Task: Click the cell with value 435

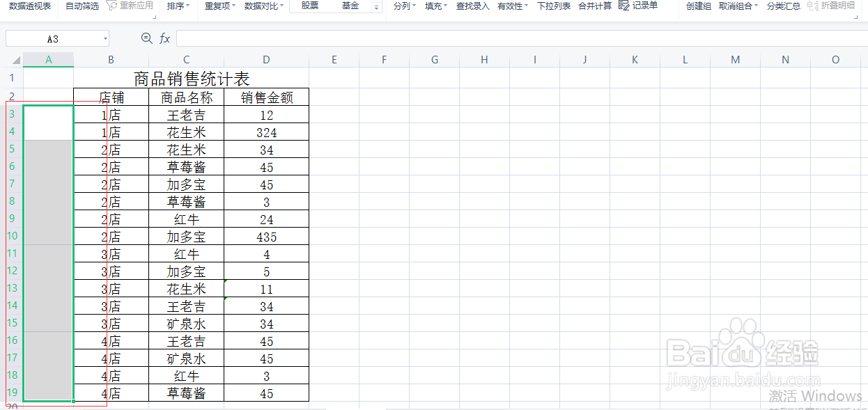Action: click(267, 237)
